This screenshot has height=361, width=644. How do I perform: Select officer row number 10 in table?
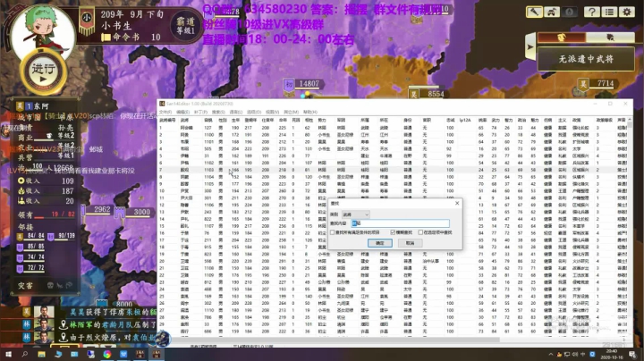(393, 190)
